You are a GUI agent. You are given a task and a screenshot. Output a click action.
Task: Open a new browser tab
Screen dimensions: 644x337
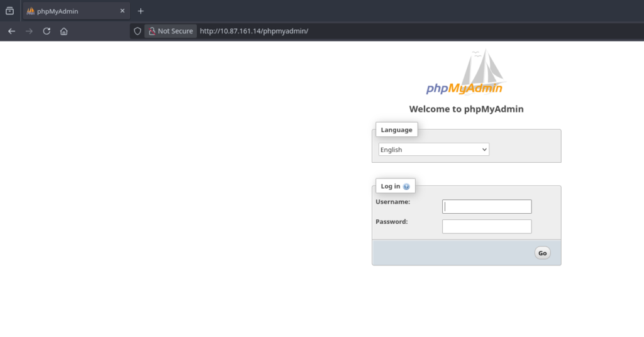tap(141, 11)
